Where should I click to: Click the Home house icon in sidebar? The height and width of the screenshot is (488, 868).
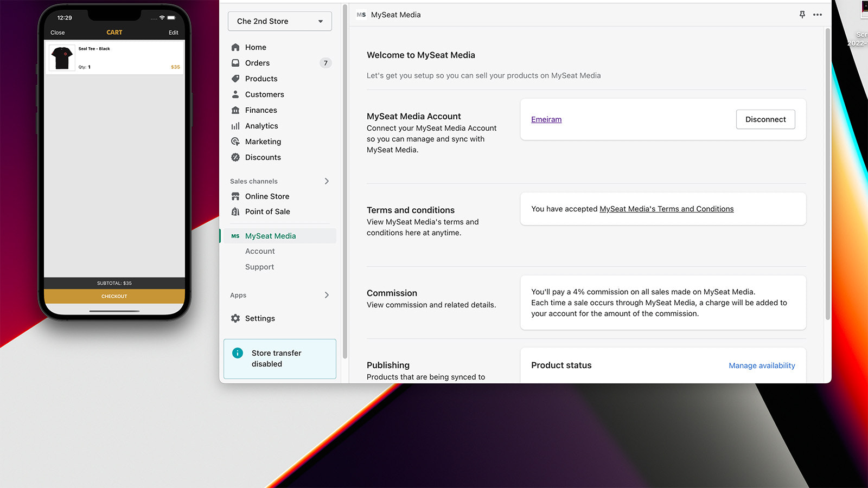point(235,47)
